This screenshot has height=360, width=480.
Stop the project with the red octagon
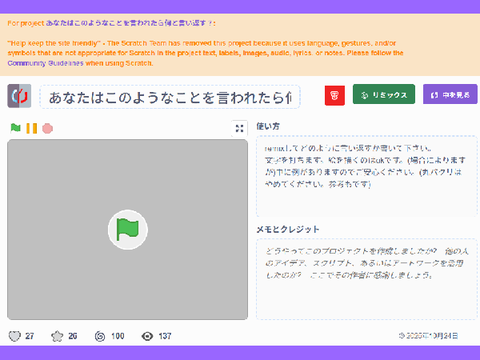(48, 128)
